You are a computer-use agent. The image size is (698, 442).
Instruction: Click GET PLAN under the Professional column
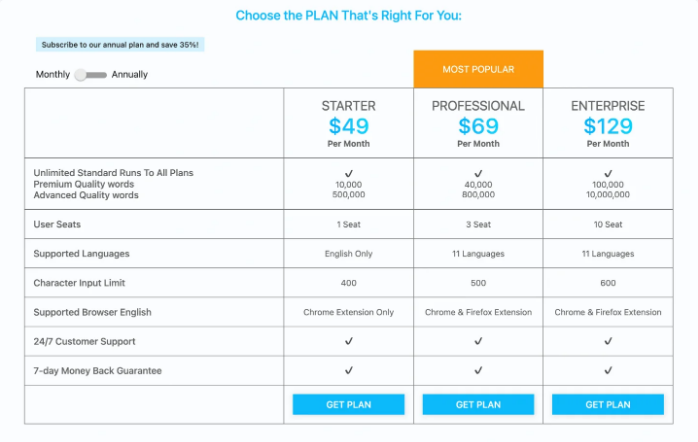click(478, 404)
